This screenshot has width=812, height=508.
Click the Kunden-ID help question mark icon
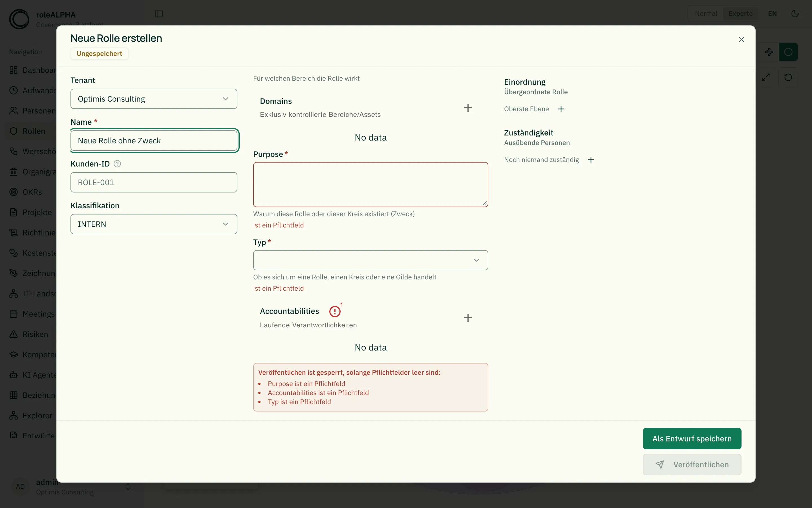(x=117, y=164)
